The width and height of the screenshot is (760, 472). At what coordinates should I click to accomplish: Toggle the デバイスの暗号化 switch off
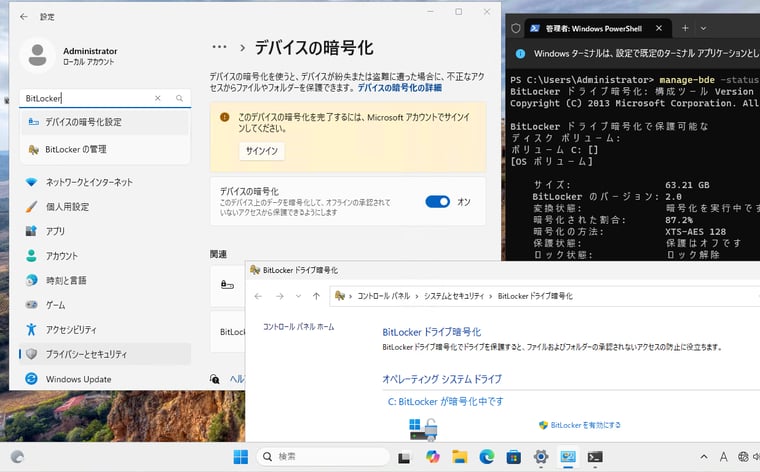[x=438, y=202]
